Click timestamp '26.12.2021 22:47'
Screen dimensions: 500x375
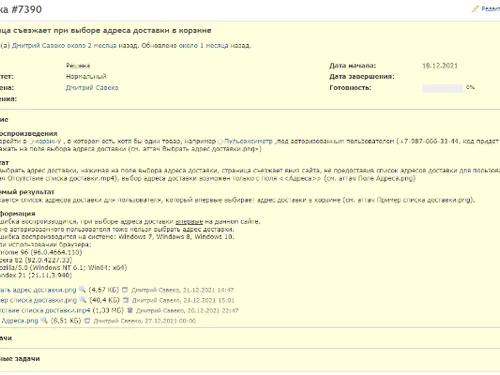pyautogui.click(x=213, y=311)
